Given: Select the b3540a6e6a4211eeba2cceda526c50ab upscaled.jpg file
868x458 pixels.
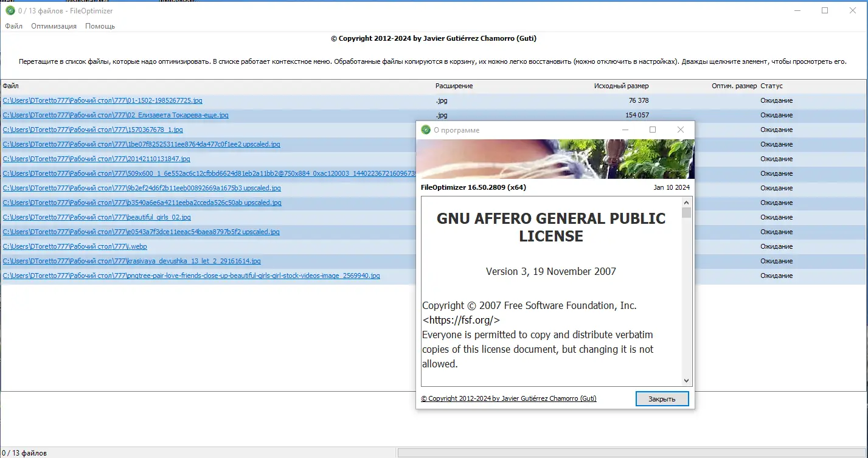Looking at the screenshot, I should coord(142,203).
